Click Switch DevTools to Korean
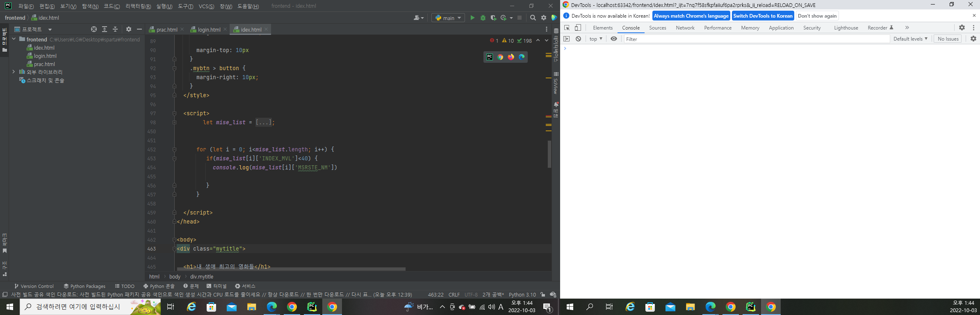 [x=763, y=16]
